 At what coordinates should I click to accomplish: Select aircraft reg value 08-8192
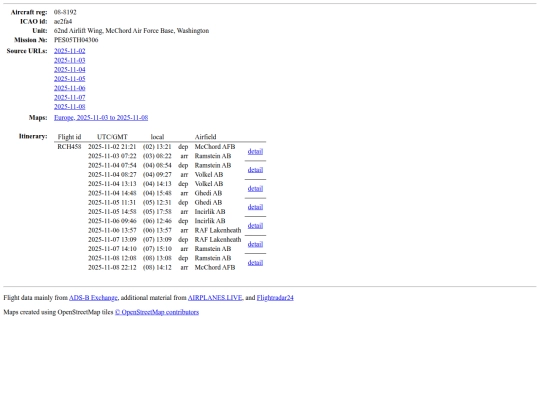(x=65, y=12)
